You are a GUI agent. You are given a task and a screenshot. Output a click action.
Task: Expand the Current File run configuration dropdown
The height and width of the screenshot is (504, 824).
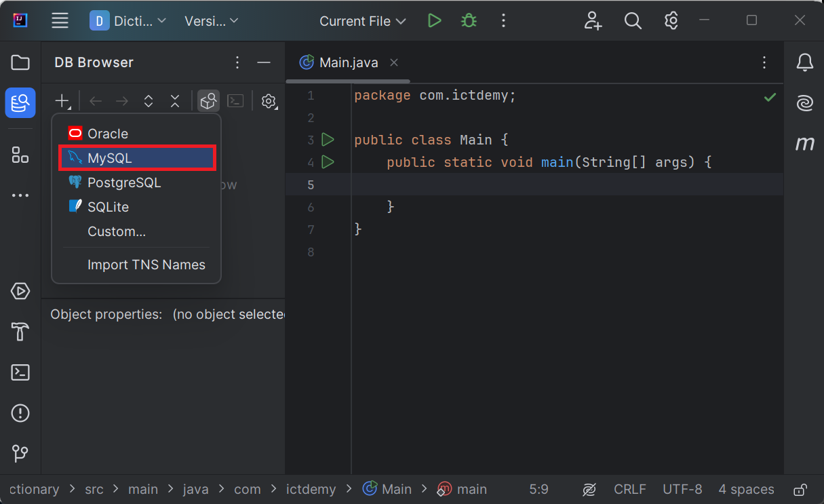pyautogui.click(x=363, y=21)
